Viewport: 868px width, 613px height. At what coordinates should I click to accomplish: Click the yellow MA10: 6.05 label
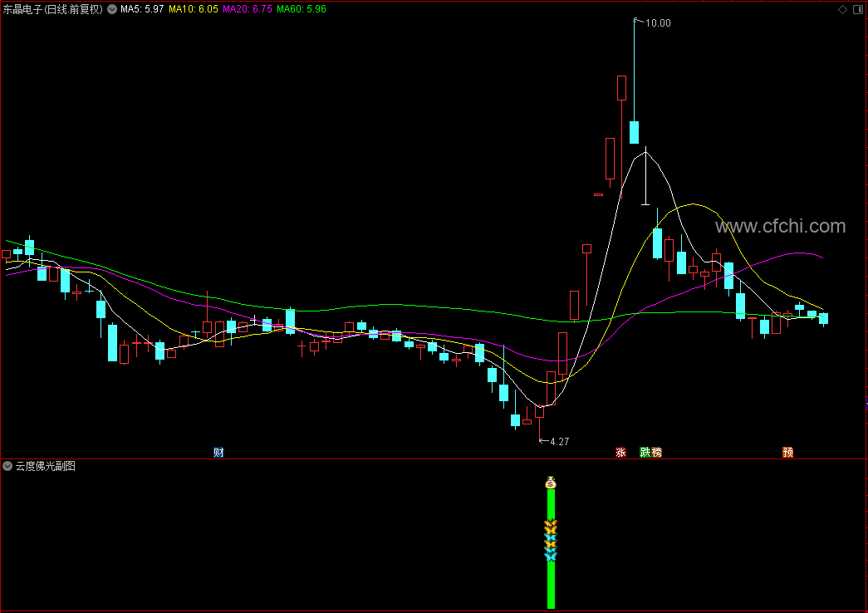point(194,9)
